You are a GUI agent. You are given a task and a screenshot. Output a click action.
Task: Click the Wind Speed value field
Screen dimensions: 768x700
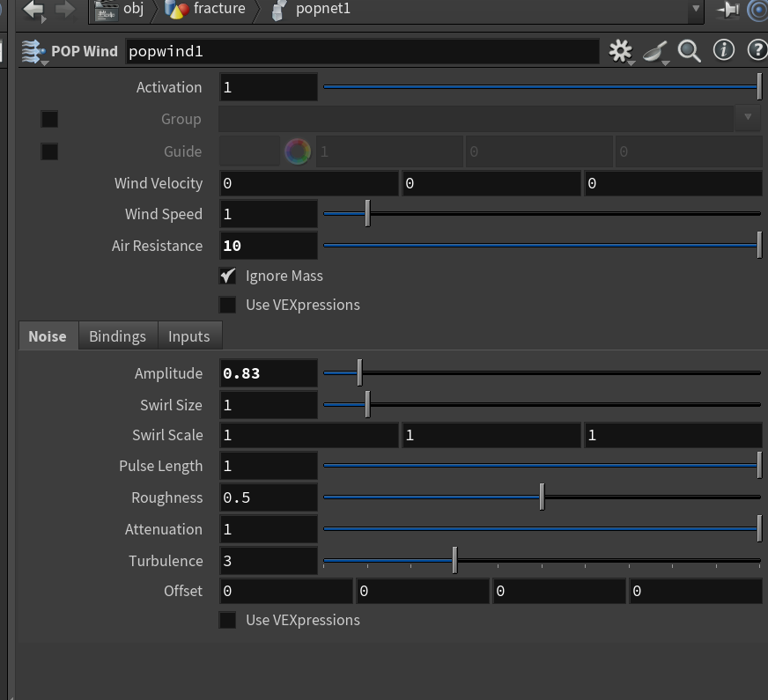(x=269, y=214)
